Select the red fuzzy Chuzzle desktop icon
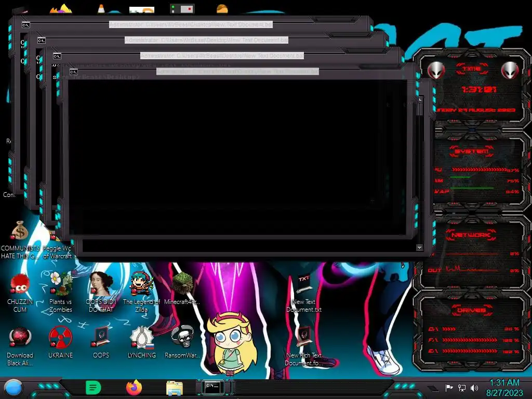Screen dimensions: 532x399 (x=20, y=284)
